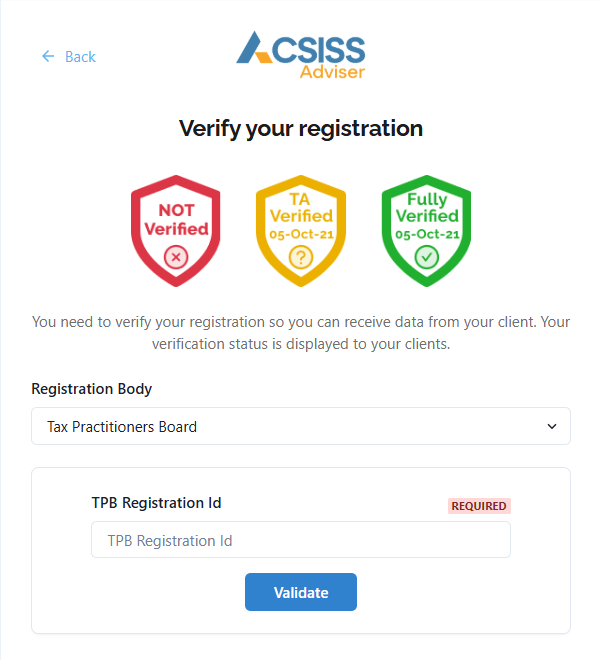Click the Registration Body label
The height and width of the screenshot is (660, 600).
click(x=92, y=389)
